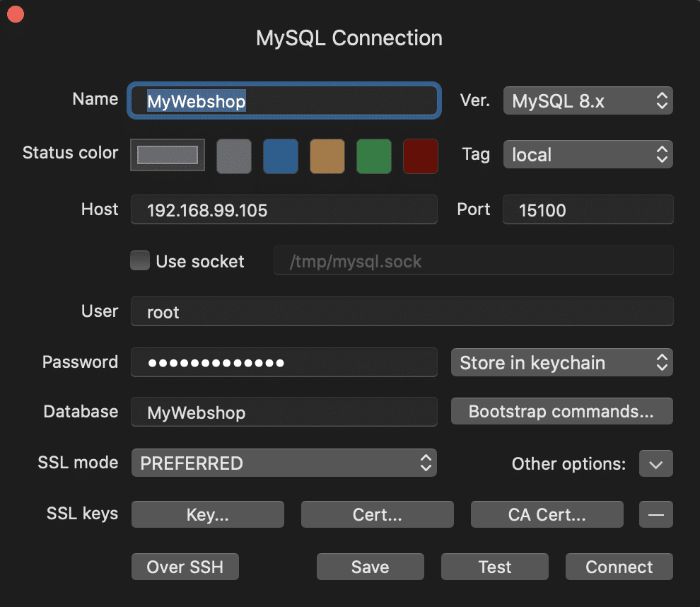Open the Tag dropdown showing local

(x=588, y=154)
